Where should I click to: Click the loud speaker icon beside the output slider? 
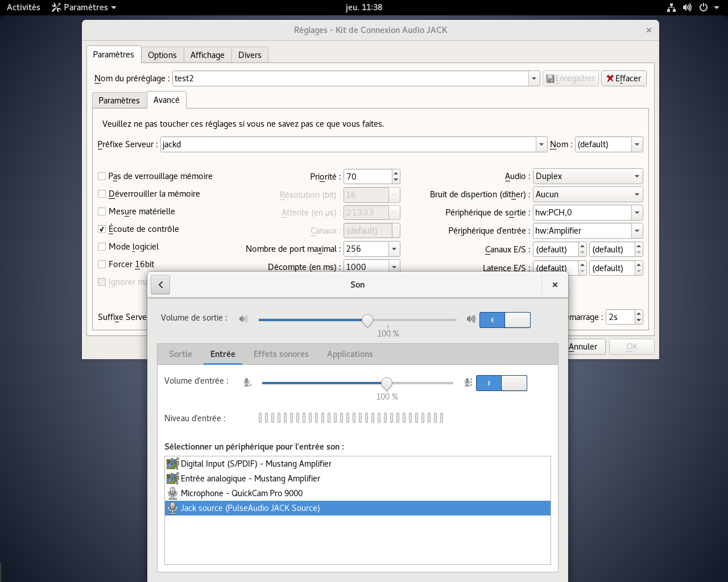pos(471,319)
